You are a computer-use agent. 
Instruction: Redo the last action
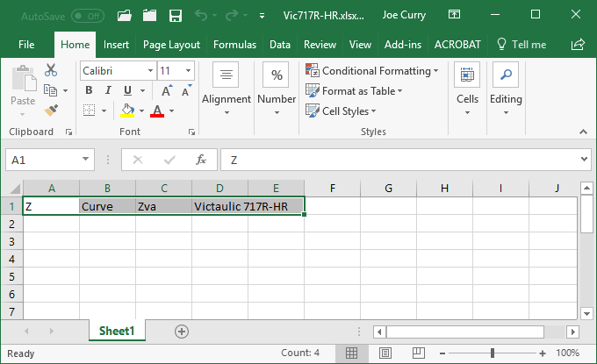(x=232, y=15)
